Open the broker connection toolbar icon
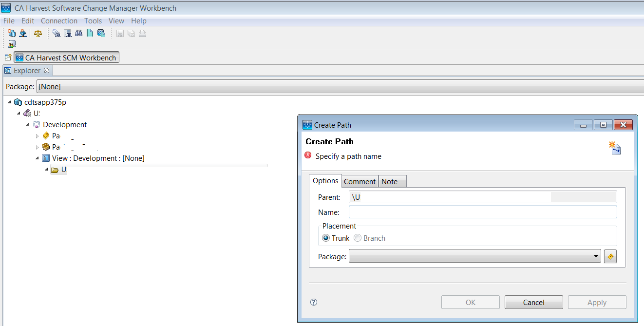Viewport: 644px width, 326px height. click(23, 33)
